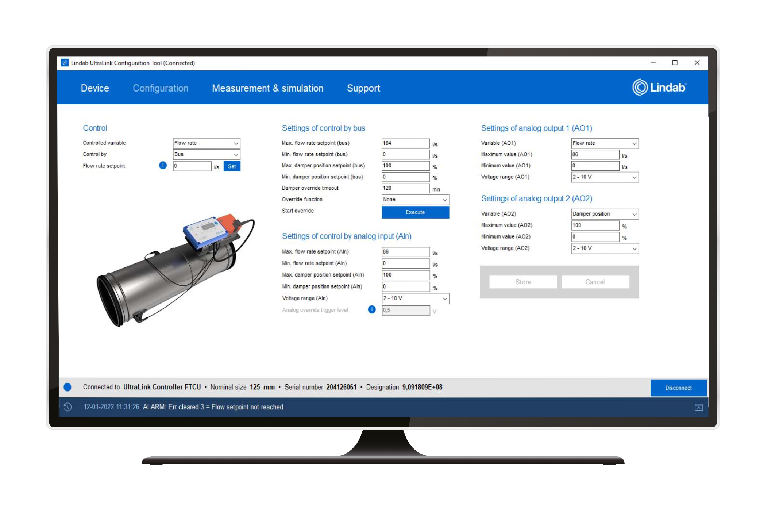Click the Designation value 9,091809E+08

pos(422,387)
